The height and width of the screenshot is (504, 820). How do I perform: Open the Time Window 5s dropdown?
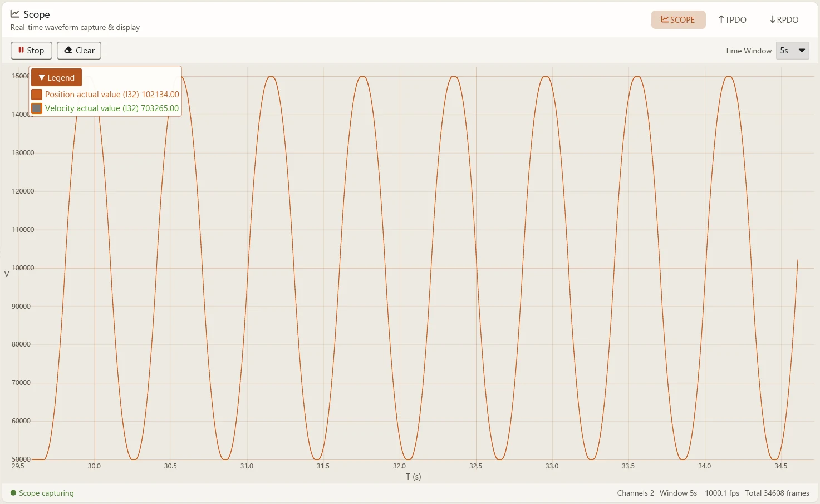(792, 51)
